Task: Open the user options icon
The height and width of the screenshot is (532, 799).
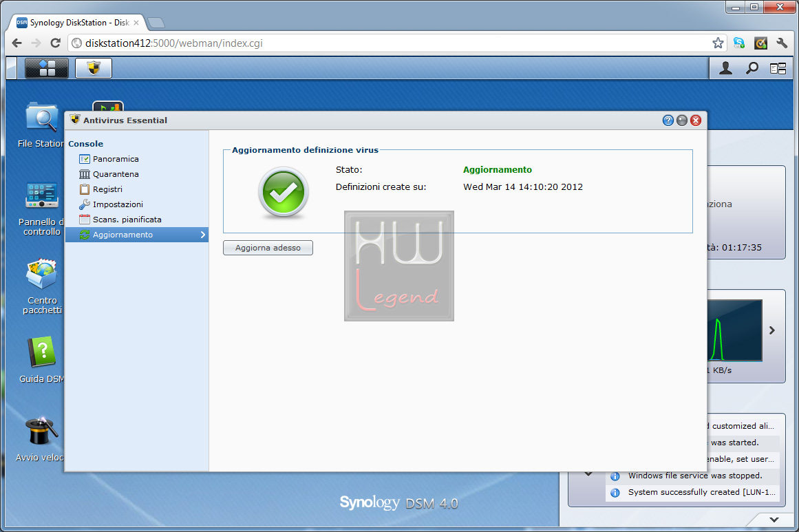Action: pyautogui.click(x=725, y=67)
